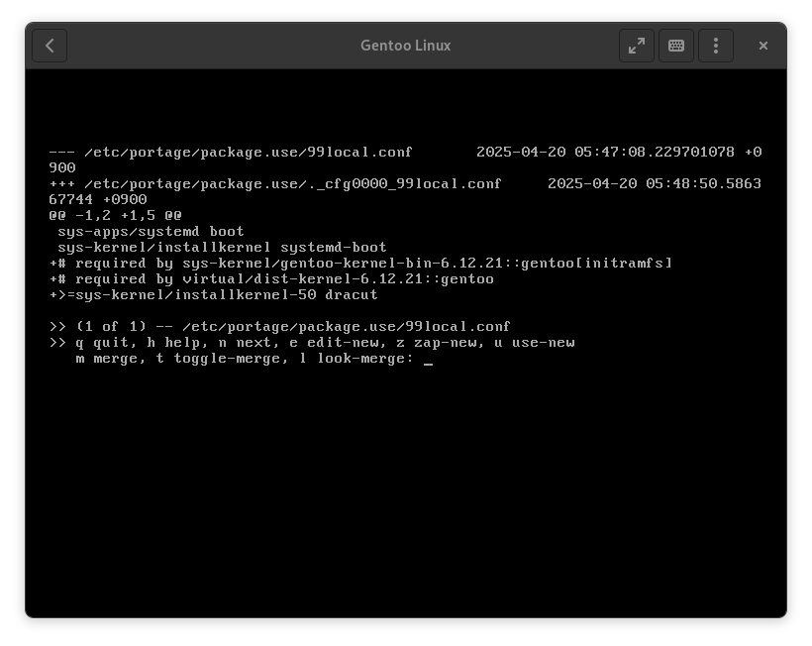Screen dimensions: 812x646
Task: Click the '>=sys-kernel/installkernel-50 dracut' line
Action: (x=213, y=295)
